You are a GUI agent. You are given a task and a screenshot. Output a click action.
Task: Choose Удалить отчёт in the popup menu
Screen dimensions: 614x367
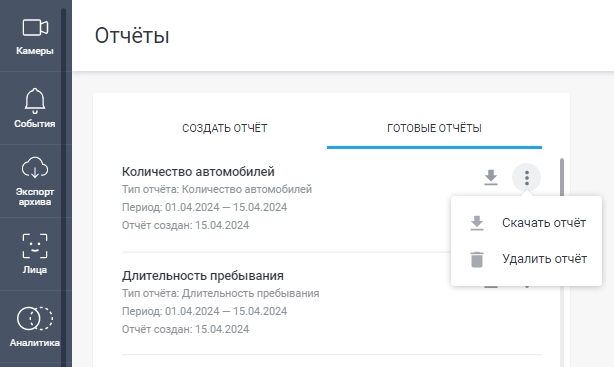click(526, 259)
